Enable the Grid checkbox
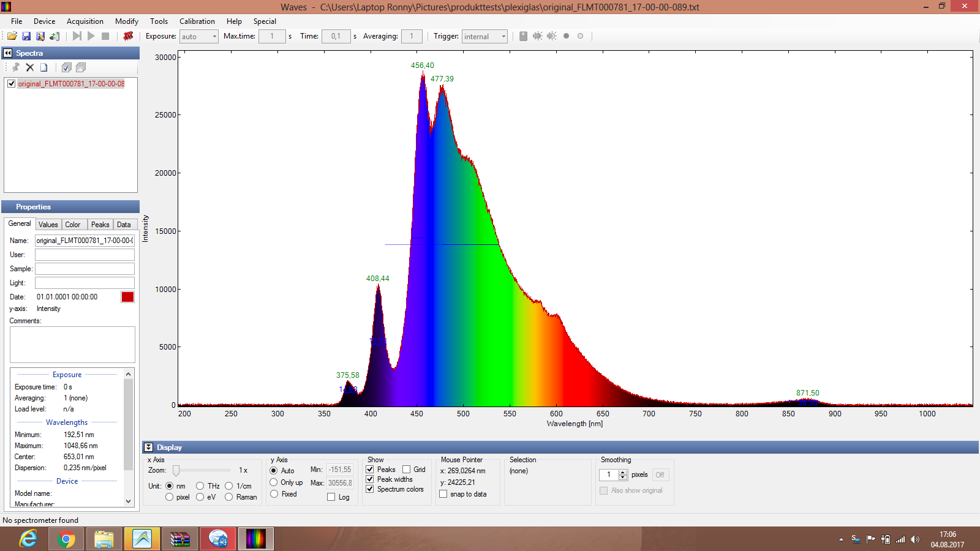The width and height of the screenshot is (980, 551). point(407,470)
